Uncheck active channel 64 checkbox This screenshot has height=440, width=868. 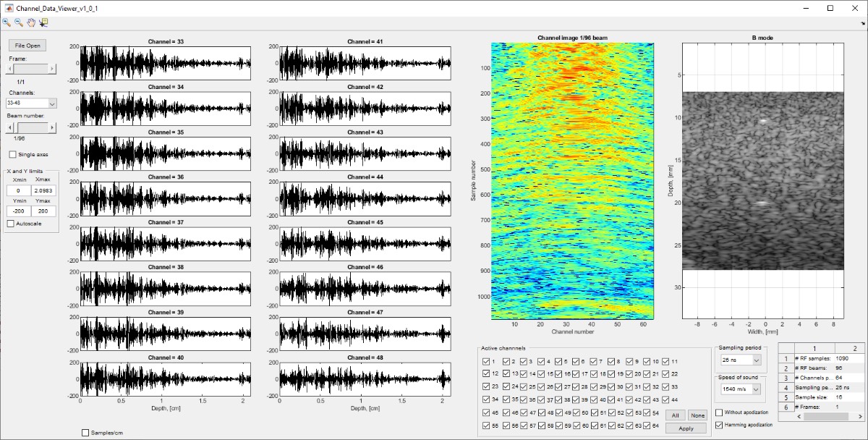648,426
